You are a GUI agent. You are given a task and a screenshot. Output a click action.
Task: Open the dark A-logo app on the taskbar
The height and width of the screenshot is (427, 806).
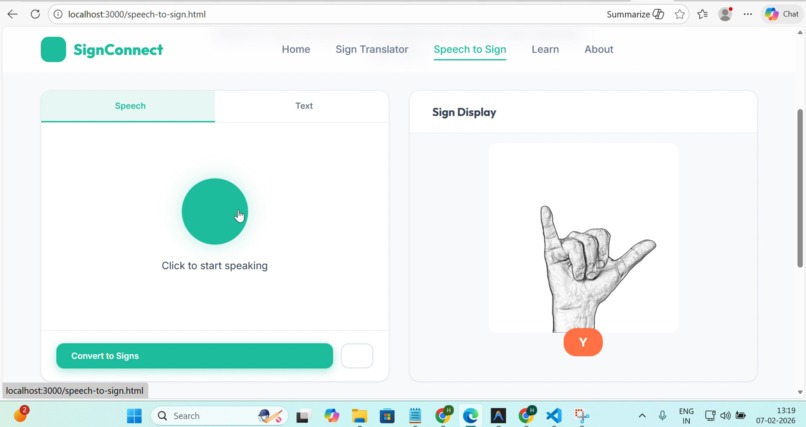click(498, 416)
